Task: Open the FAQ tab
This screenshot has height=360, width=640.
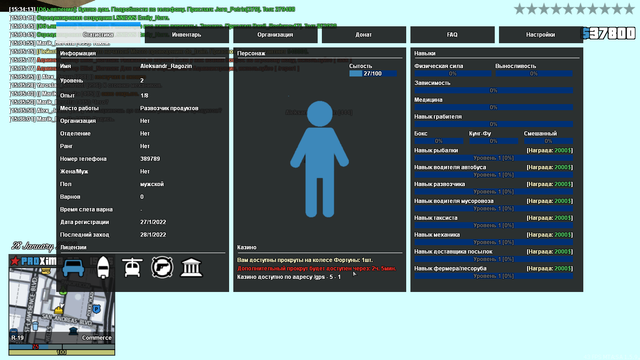Action: pyautogui.click(x=452, y=35)
